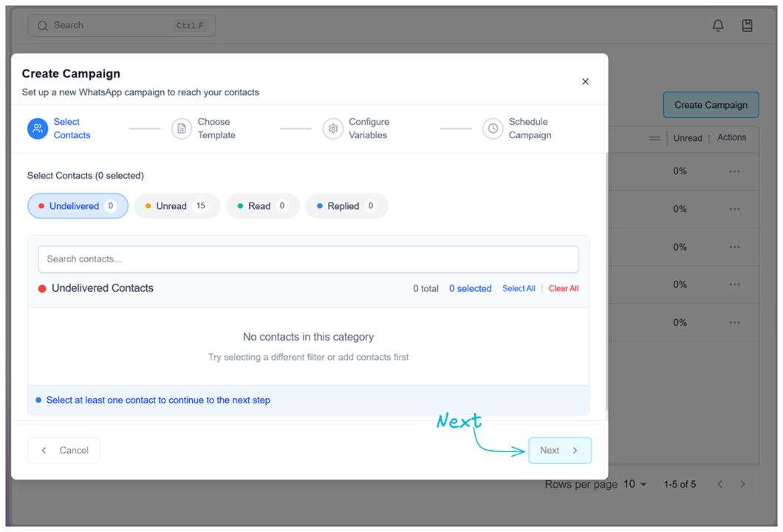783x532 pixels.
Task: Enable the Read contacts filter
Action: pyautogui.click(x=262, y=205)
